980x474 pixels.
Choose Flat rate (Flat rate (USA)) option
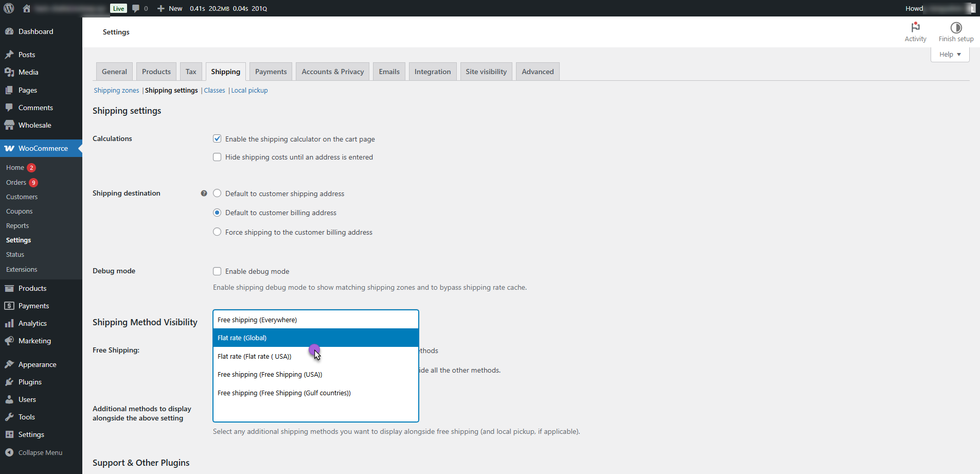click(316, 356)
